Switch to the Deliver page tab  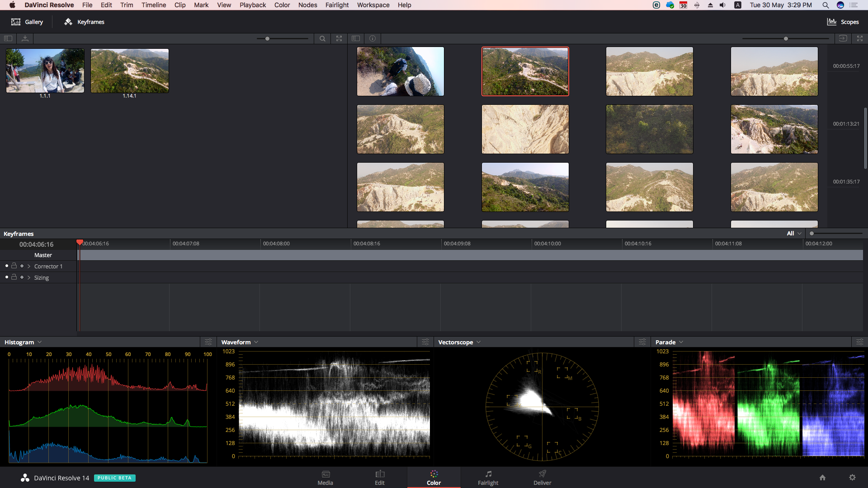click(542, 478)
